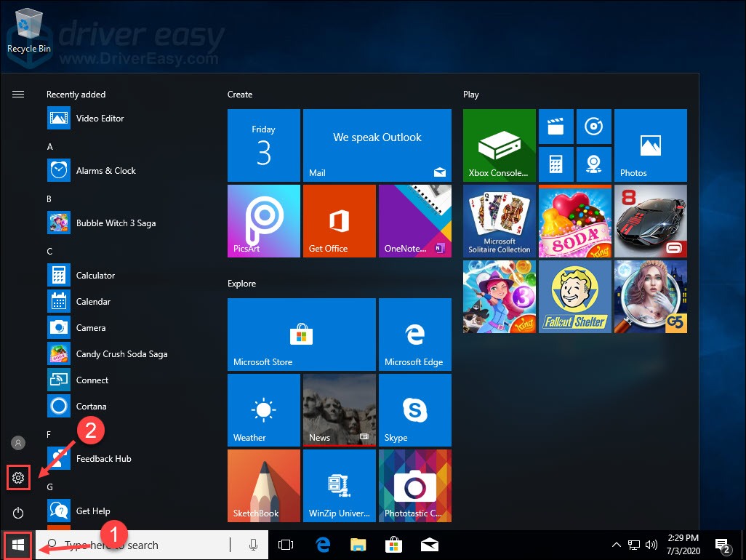Select the Recycle Bin desktop icon
Screen dimensions: 746x560
(29, 31)
